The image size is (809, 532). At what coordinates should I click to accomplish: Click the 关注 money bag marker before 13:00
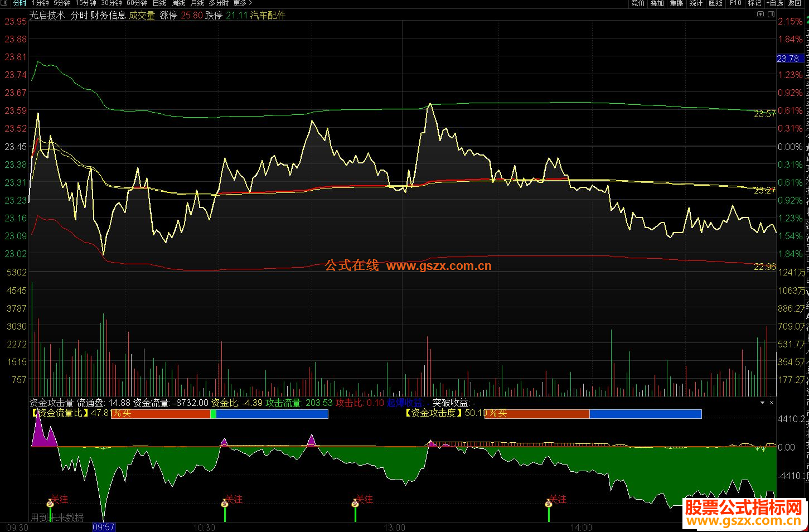(x=355, y=504)
